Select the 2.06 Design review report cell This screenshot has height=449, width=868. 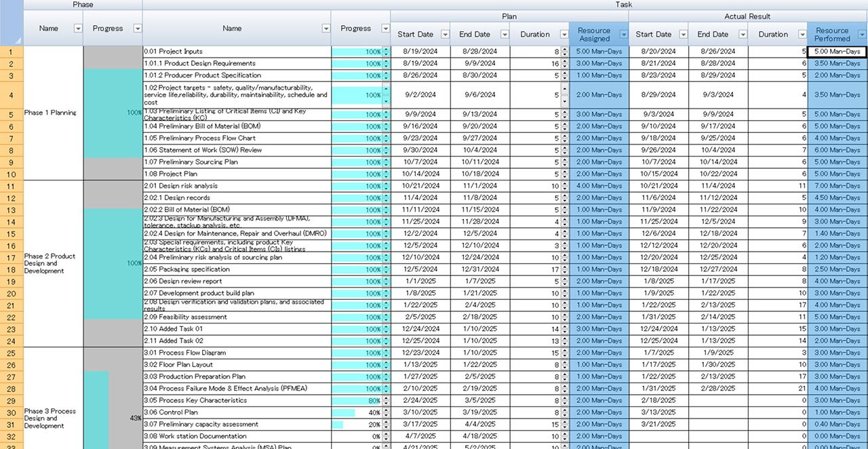[x=237, y=281]
